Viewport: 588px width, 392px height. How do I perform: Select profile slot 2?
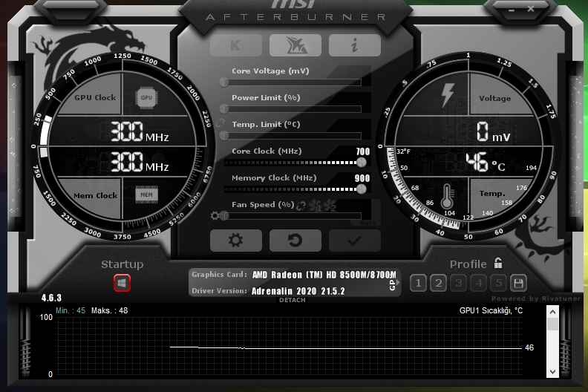[438, 283]
